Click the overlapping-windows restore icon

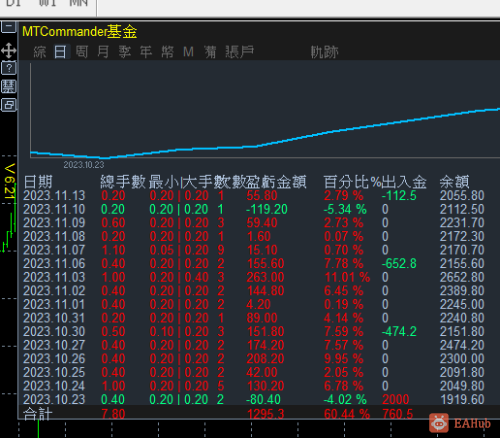click(9, 105)
